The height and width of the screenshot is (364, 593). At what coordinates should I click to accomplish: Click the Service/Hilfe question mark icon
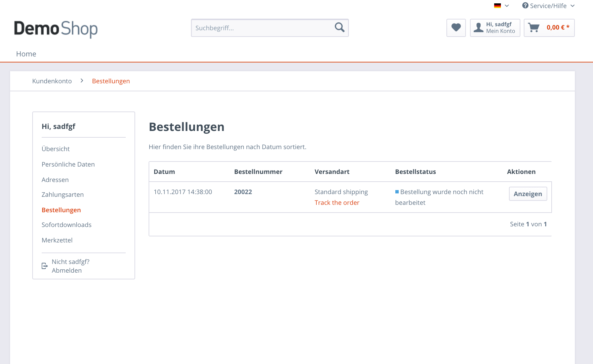(x=525, y=5)
